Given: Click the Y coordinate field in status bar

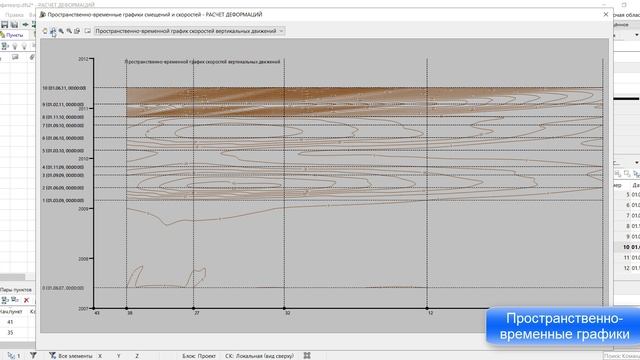Looking at the screenshot, I should click(x=119, y=356).
